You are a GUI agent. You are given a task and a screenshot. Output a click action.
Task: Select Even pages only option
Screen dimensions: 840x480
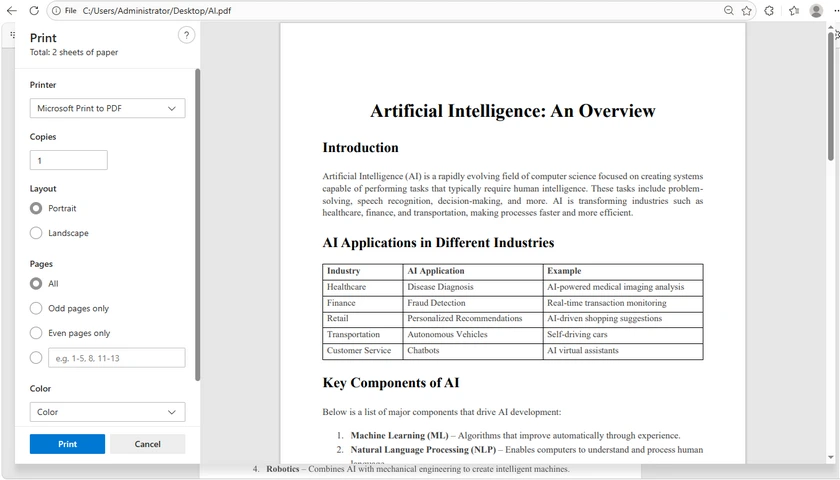coord(36,333)
